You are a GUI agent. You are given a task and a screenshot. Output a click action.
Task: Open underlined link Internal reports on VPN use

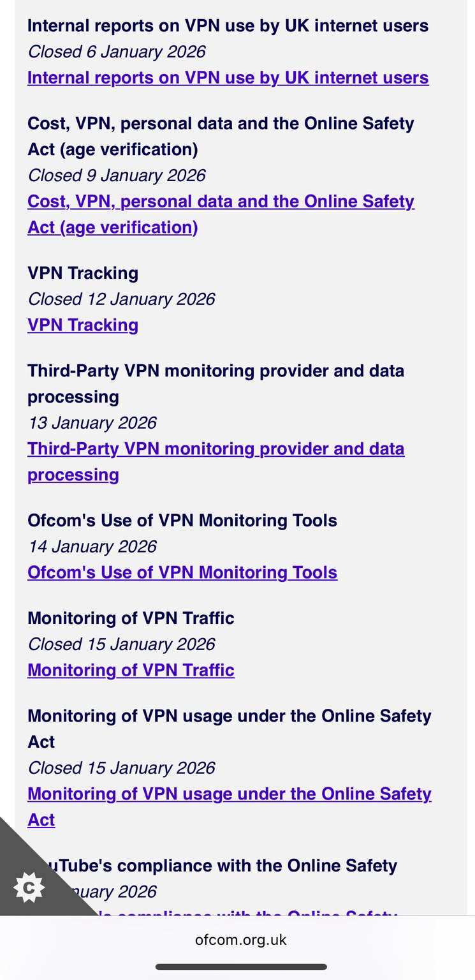(x=228, y=78)
